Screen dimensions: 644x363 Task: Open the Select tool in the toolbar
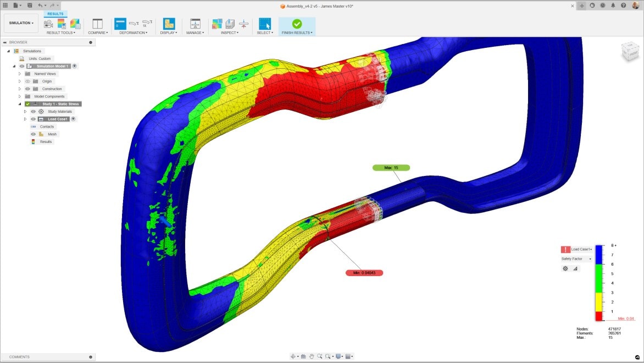(x=264, y=24)
